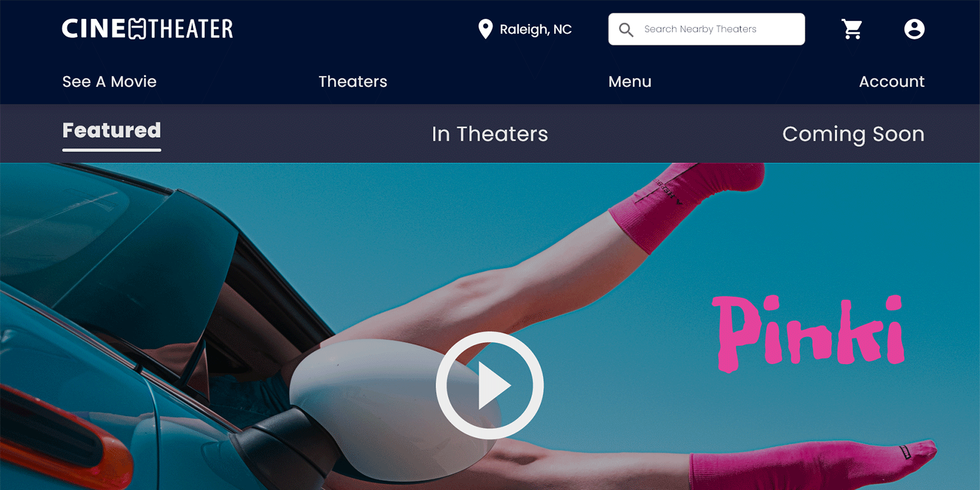
Task: Select the Account nav link
Action: [891, 81]
